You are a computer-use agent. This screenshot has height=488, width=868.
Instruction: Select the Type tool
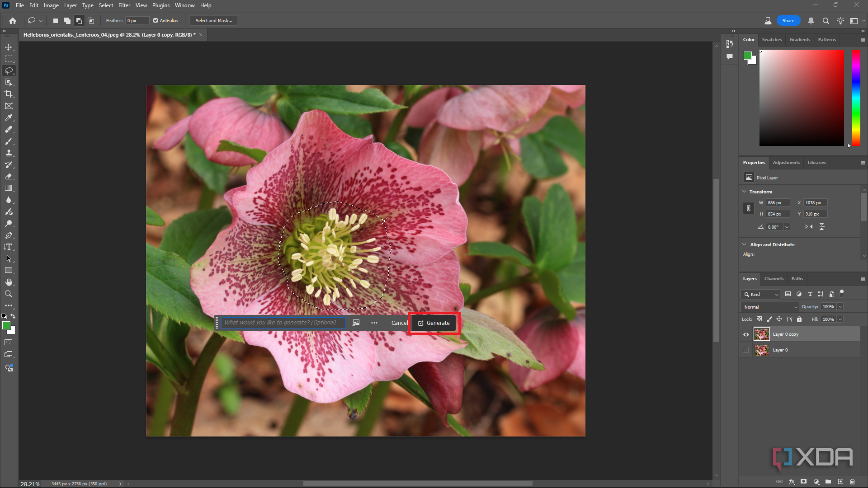9,247
